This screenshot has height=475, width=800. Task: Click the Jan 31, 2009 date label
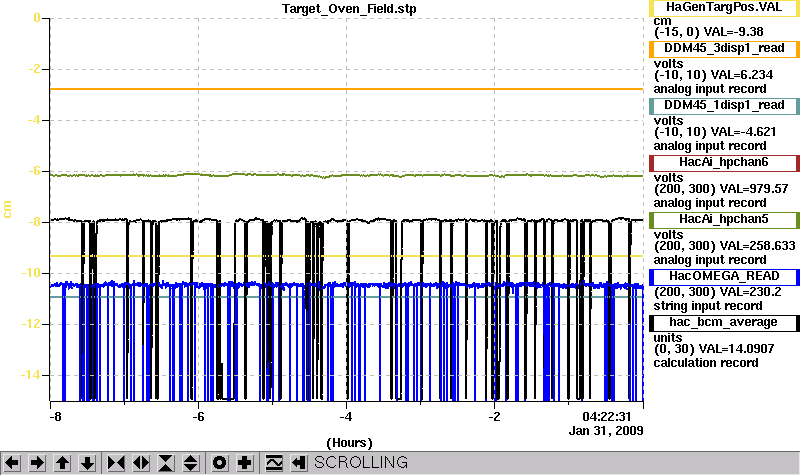pos(606,431)
